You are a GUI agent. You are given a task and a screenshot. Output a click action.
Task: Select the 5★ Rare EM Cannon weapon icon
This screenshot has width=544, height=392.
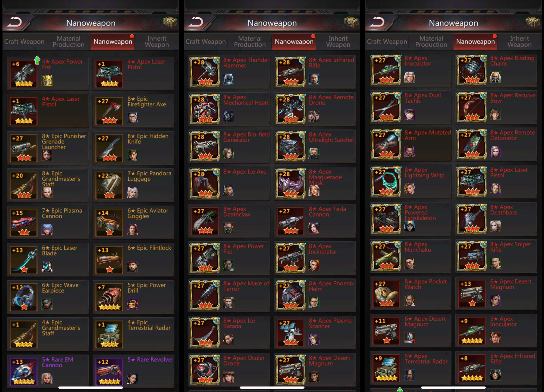click(x=24, y=371)
